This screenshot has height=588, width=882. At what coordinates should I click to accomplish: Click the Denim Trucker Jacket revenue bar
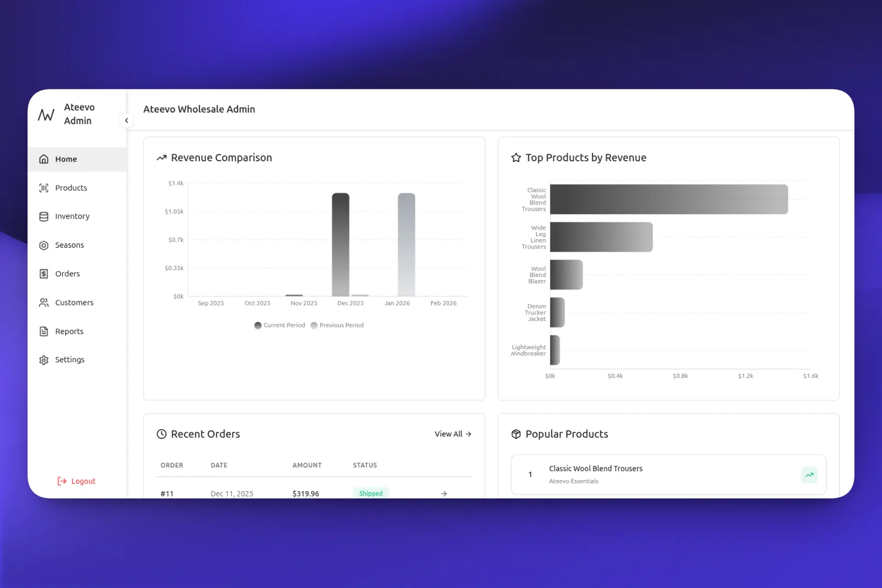[x=557, y=312]
